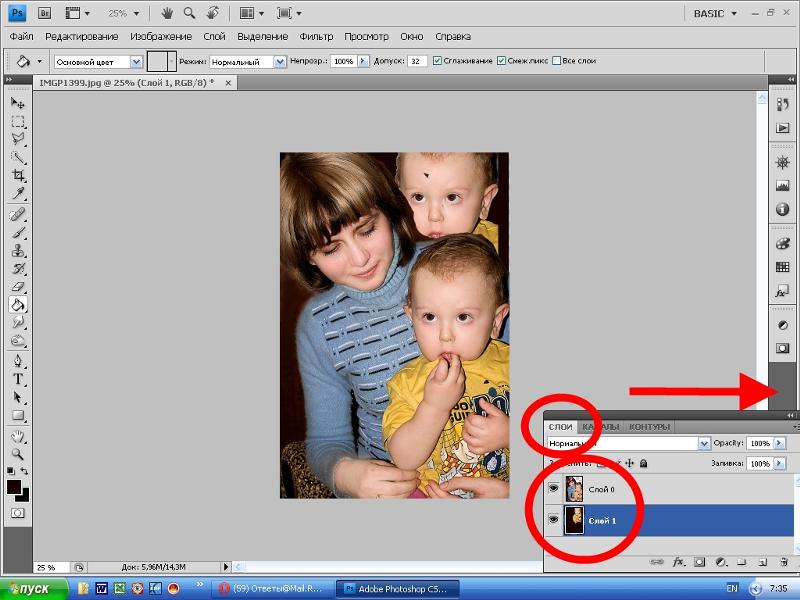Screen dimensions: 800x600
Task: Open the Histogram panel icon
Action: click(782, 186)
